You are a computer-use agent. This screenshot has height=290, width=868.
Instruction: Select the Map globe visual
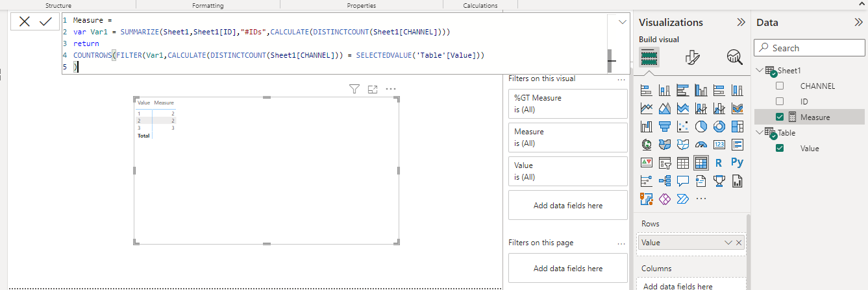point(647,145)
